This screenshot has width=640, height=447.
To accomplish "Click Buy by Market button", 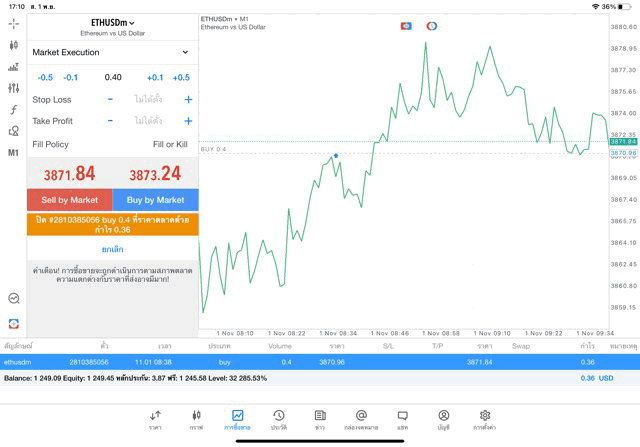I will [155, 200].
